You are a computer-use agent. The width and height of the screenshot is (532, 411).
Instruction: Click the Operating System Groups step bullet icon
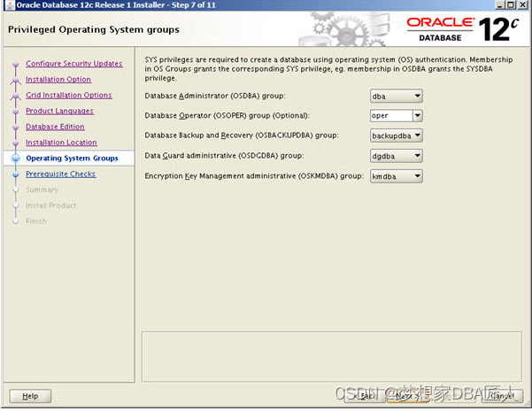pos(16,159)
